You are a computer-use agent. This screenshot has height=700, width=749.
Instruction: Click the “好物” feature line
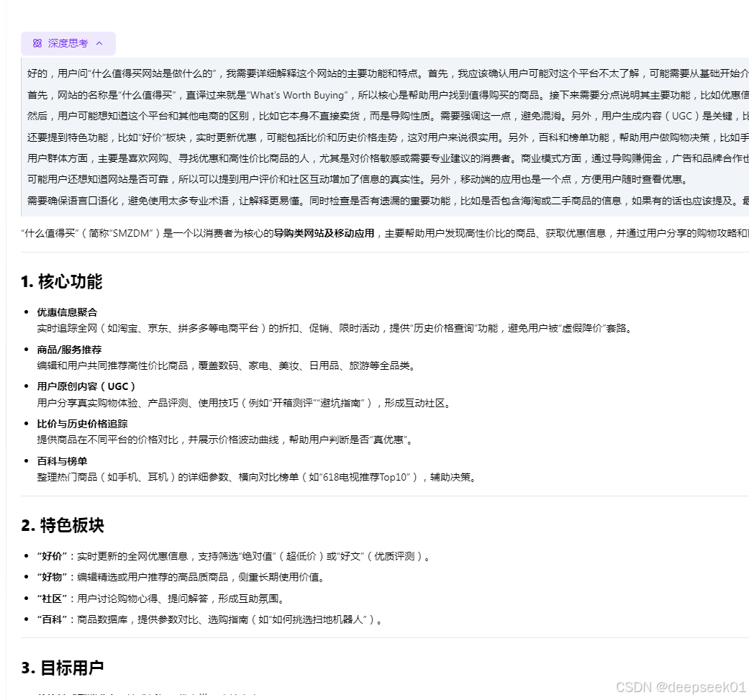point(181,577)
